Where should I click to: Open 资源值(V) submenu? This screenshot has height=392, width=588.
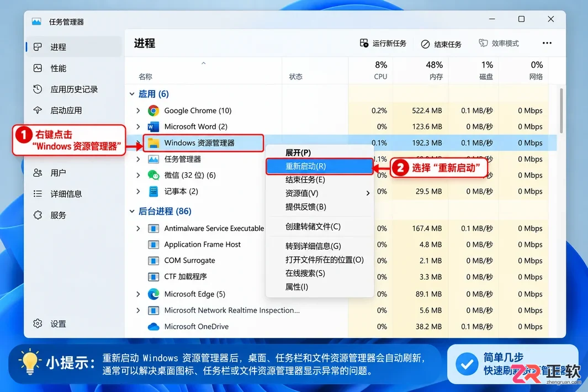pos(320,193)
